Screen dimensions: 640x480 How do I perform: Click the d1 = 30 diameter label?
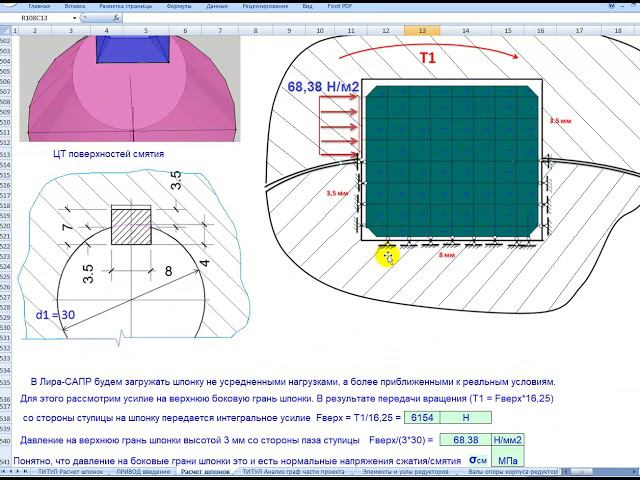55,315
